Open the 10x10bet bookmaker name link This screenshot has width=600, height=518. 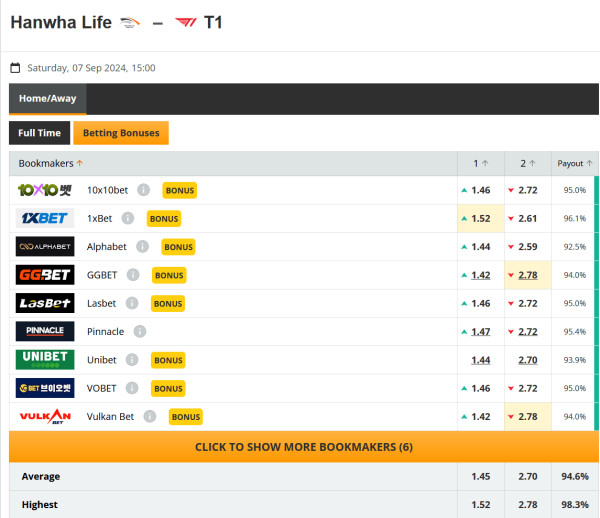(108, 190)
